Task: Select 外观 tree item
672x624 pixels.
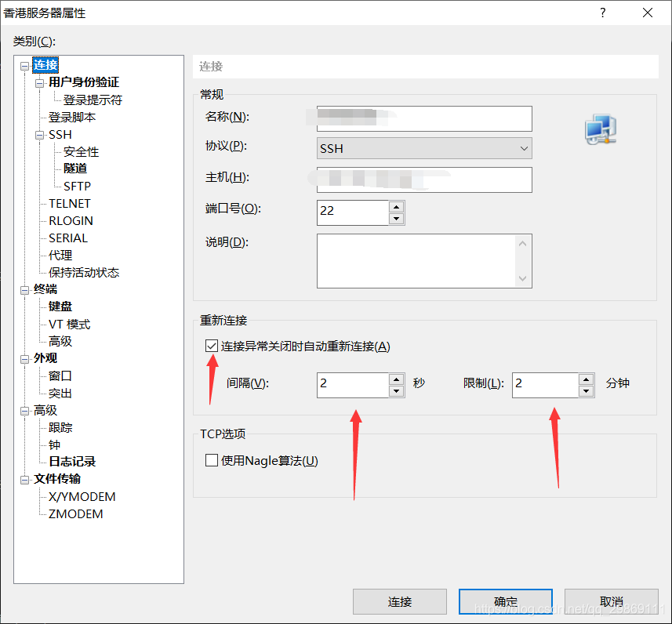Action: 45,357
